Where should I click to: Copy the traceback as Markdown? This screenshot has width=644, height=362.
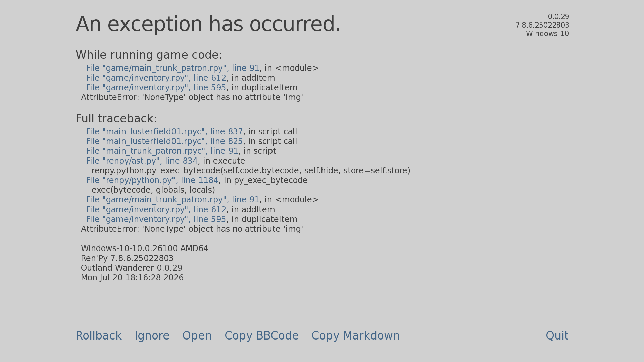coord(355,336)
